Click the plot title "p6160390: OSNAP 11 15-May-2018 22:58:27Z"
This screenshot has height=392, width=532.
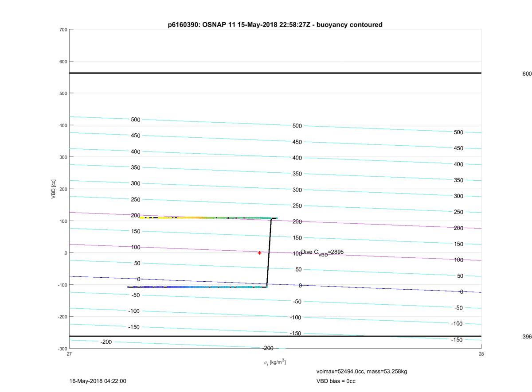[275, 25]
